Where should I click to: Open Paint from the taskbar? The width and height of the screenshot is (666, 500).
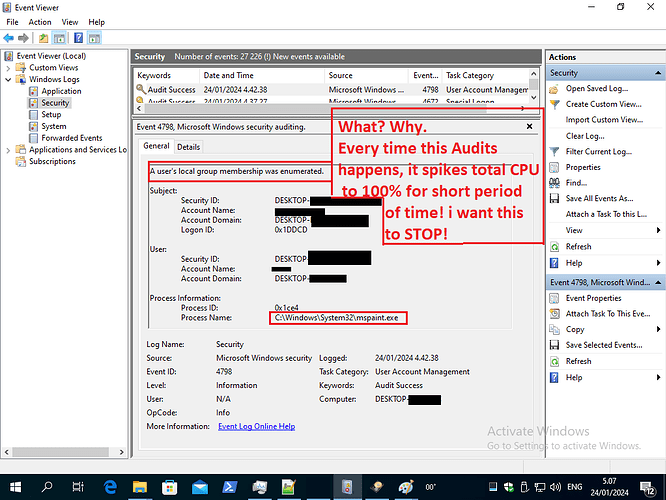(406, 487)
